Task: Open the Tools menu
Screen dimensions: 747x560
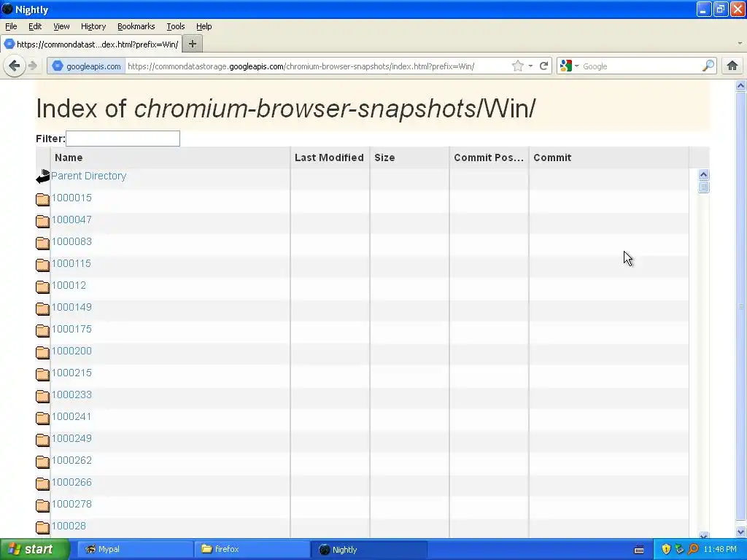Action: (175, 26)
